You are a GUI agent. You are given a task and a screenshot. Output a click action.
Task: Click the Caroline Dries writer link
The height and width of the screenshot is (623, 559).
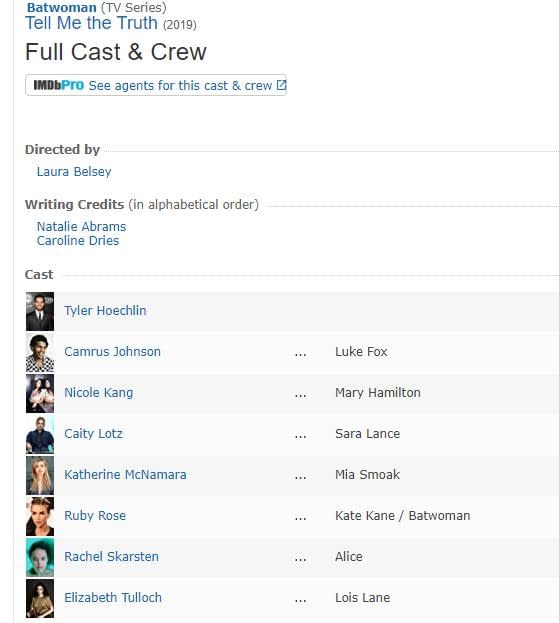tap(78, 241)
